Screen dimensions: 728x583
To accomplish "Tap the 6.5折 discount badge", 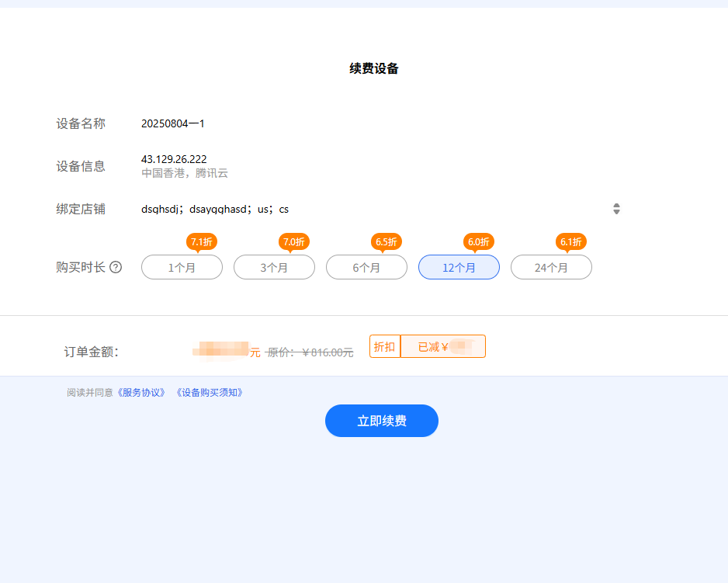I will [x=387, y=241].
